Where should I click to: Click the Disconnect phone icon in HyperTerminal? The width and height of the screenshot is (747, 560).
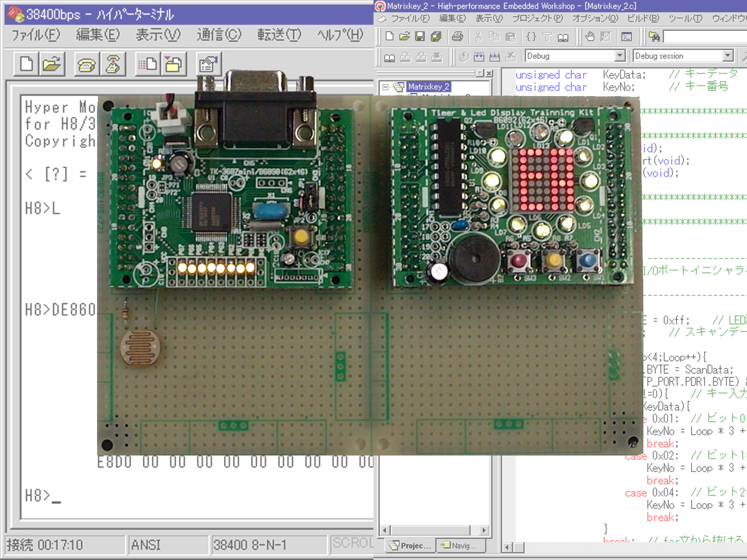tap(113, 64)
